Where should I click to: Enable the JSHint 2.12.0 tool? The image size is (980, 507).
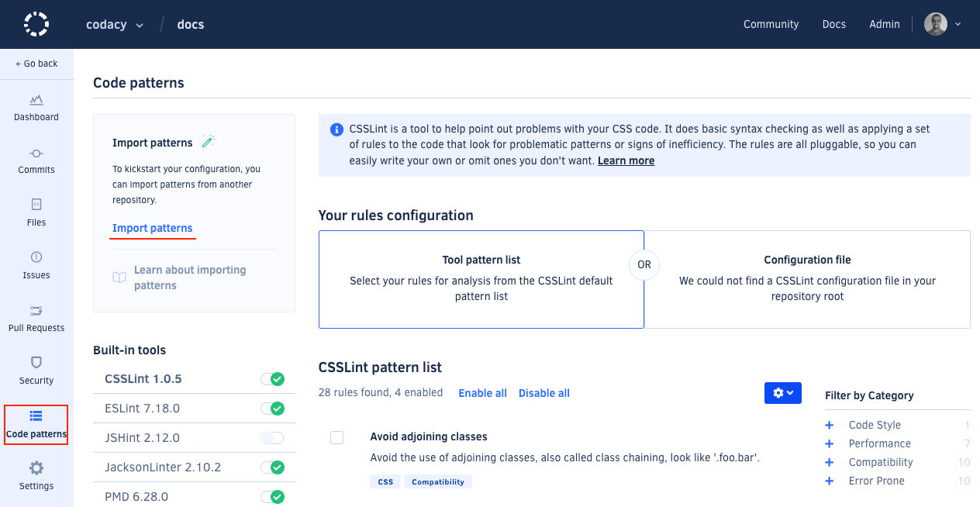click(x=272, y=437)
